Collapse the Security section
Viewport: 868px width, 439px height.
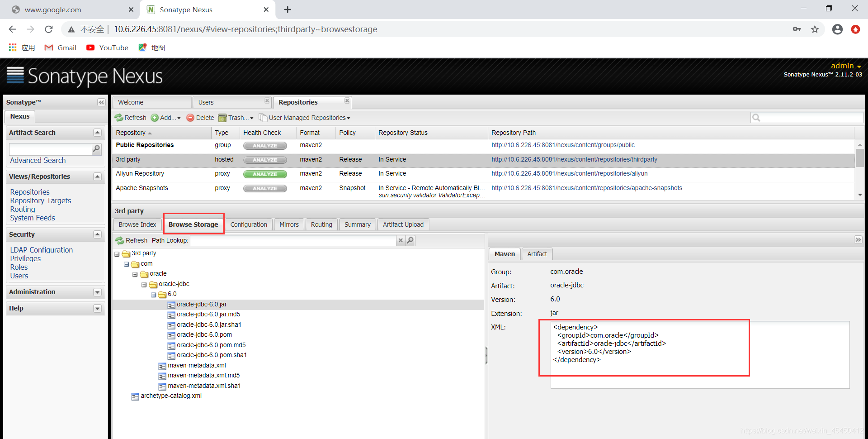pos(97,234)
